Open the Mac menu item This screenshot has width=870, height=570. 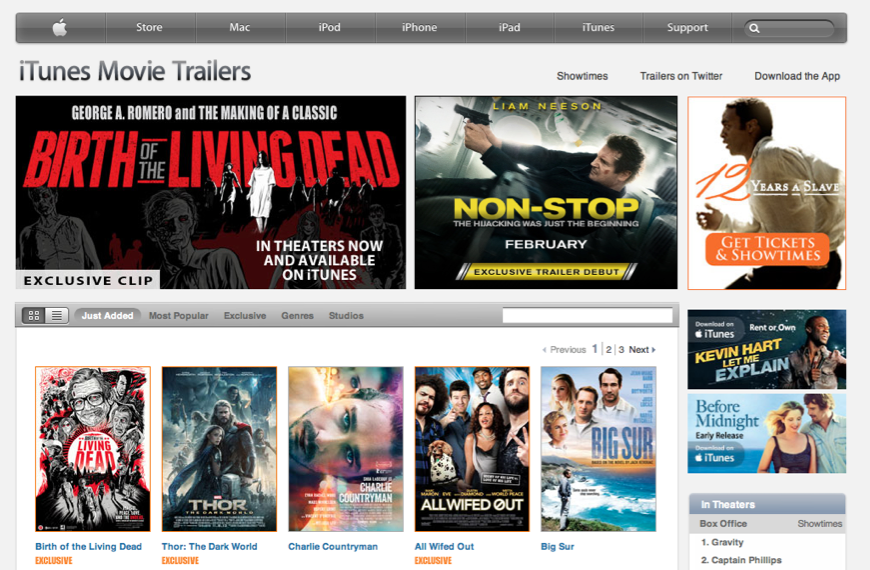pos(240,27)
